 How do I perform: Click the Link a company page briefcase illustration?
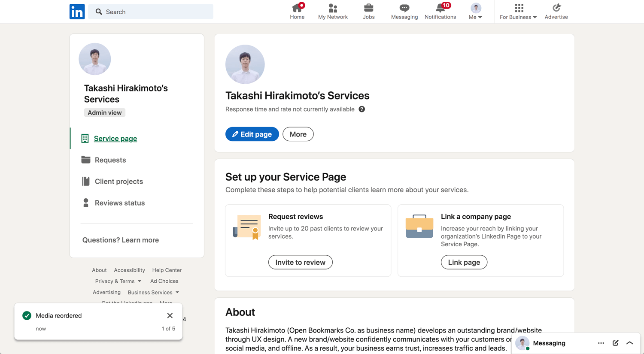419,226
